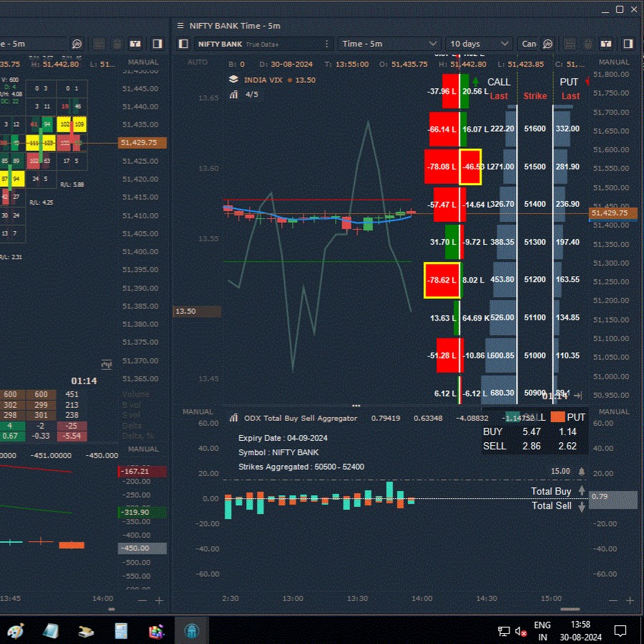Click MANUAL label on left lower pane axis
Image resolution: width=644 pixels, height=644 pixels.
click(143, 449)
